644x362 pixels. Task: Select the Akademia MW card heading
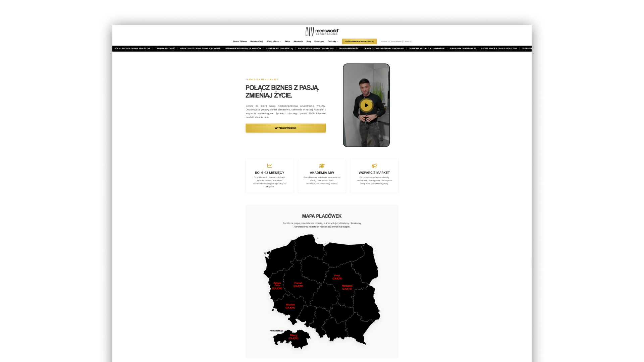pyautogui.click(x=322, y=173)
